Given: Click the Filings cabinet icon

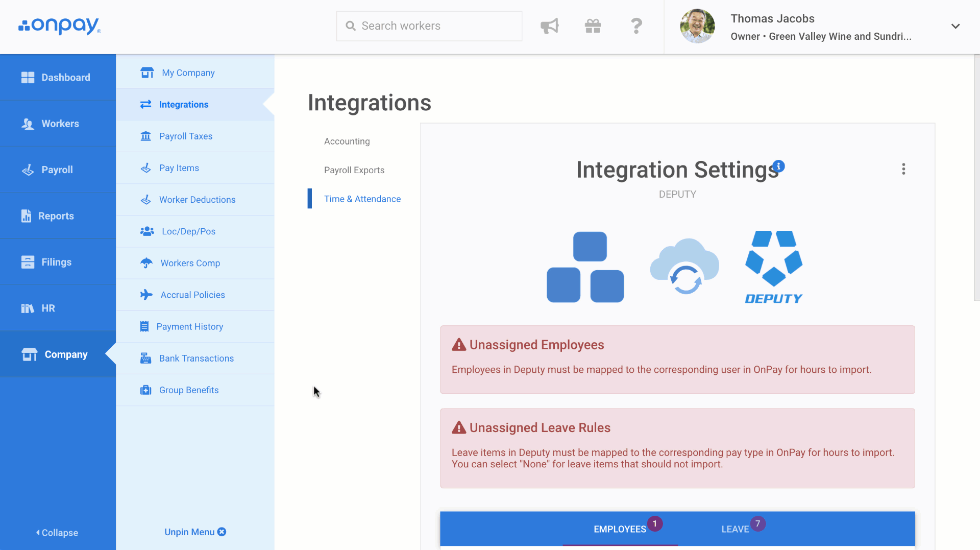Looking at the screenshot, I should 28,262.
